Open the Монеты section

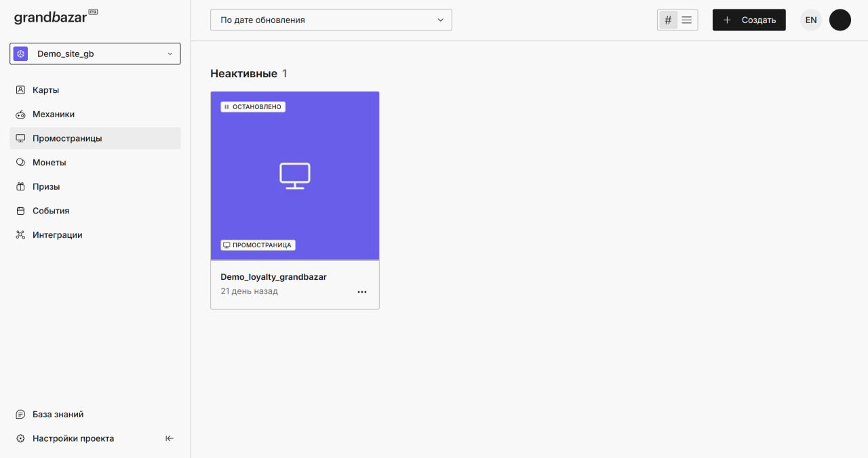95,163
